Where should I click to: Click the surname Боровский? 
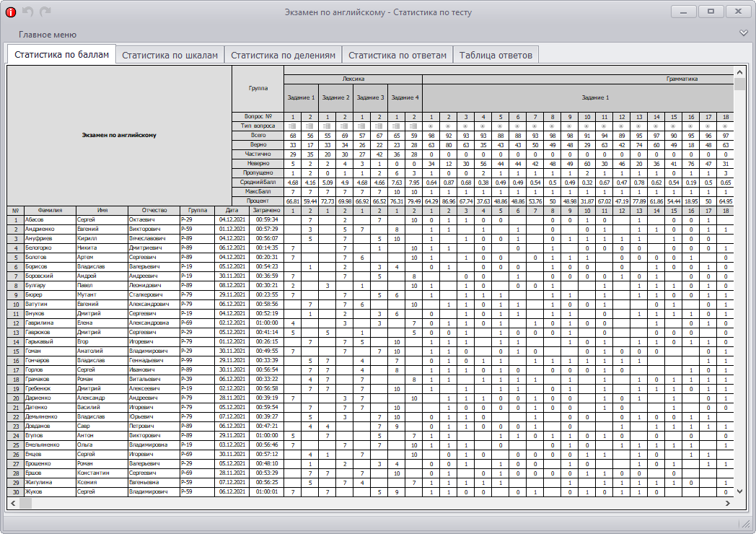[39, 276]
